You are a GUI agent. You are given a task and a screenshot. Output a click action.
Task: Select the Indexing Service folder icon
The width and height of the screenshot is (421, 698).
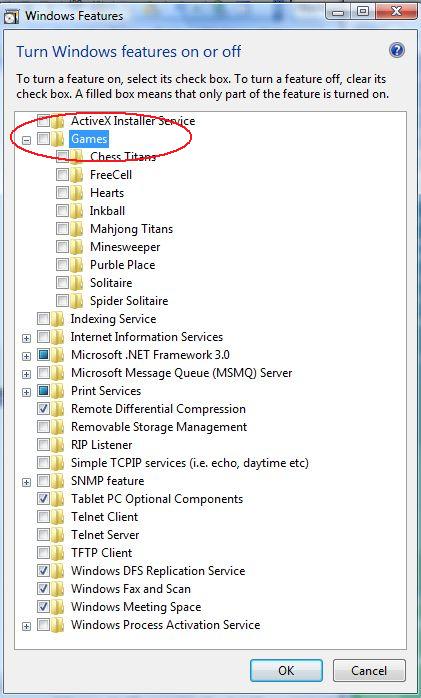point(57,319)
